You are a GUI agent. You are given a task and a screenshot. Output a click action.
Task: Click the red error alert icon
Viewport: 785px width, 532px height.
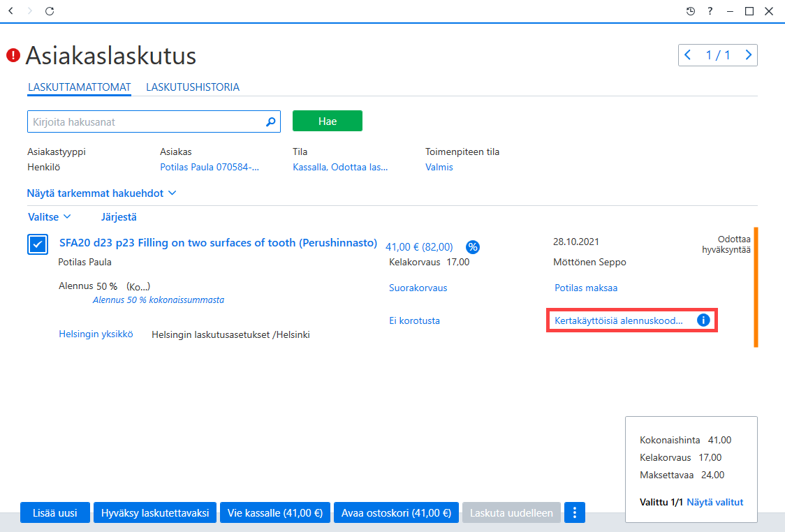[x=13, y=55]
